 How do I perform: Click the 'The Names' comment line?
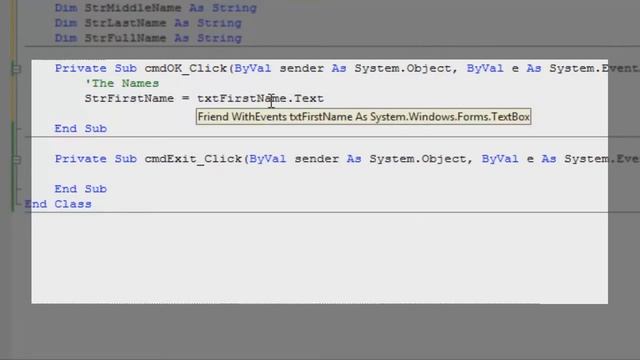click(x=122, y=83)
